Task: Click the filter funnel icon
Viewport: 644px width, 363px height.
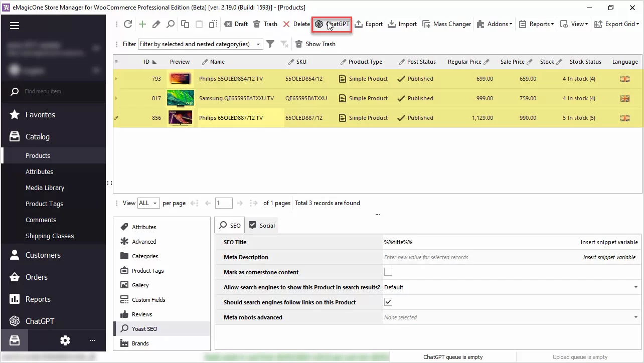Action: (270, 44)
